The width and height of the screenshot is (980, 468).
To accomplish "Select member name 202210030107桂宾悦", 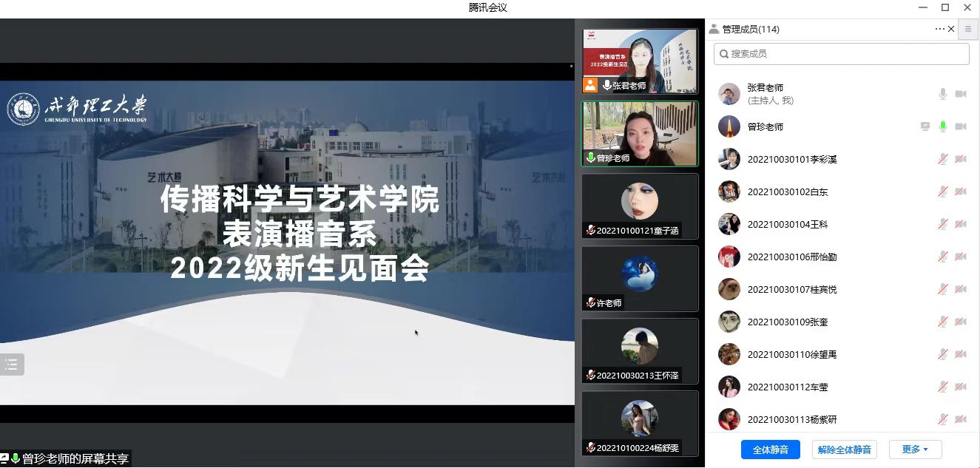I will [792, 290].
